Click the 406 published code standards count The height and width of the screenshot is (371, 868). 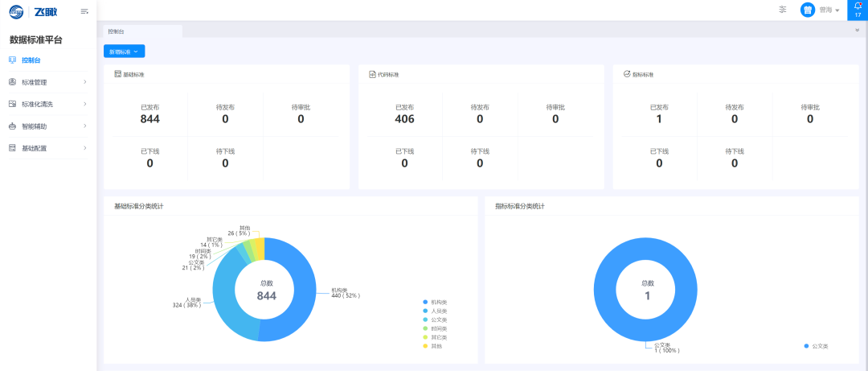click(404, 119)
